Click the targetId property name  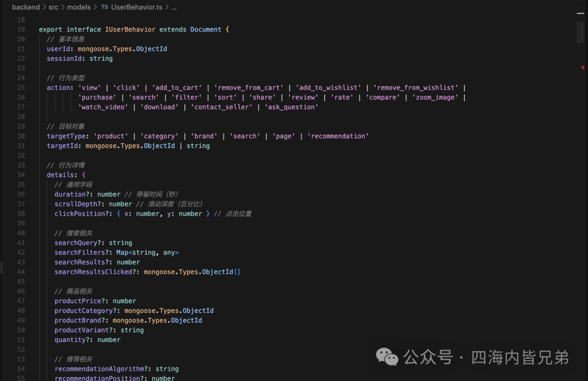[62, 146]
